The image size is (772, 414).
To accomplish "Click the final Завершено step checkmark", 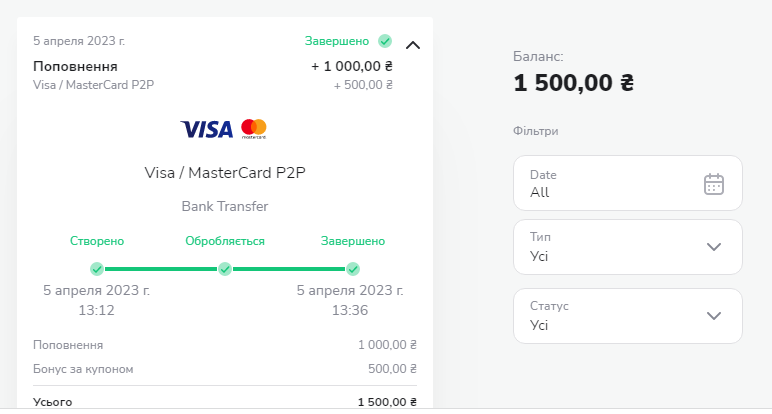I will [x=353, y=268].
